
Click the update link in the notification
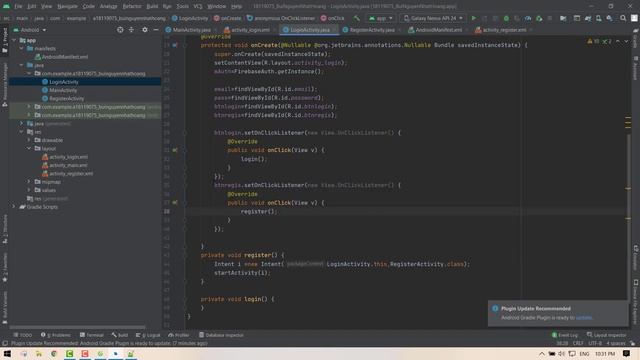pos(584,318)
